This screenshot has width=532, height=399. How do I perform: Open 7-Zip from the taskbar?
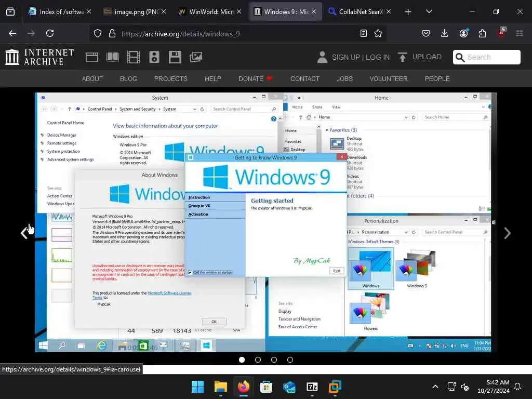click(x=312, y=387)
